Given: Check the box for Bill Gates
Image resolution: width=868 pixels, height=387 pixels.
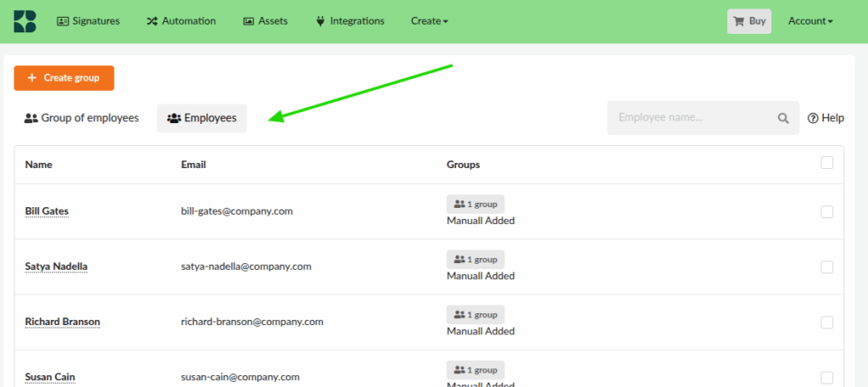Looking at the screenshot, I should tap(826, 212).
